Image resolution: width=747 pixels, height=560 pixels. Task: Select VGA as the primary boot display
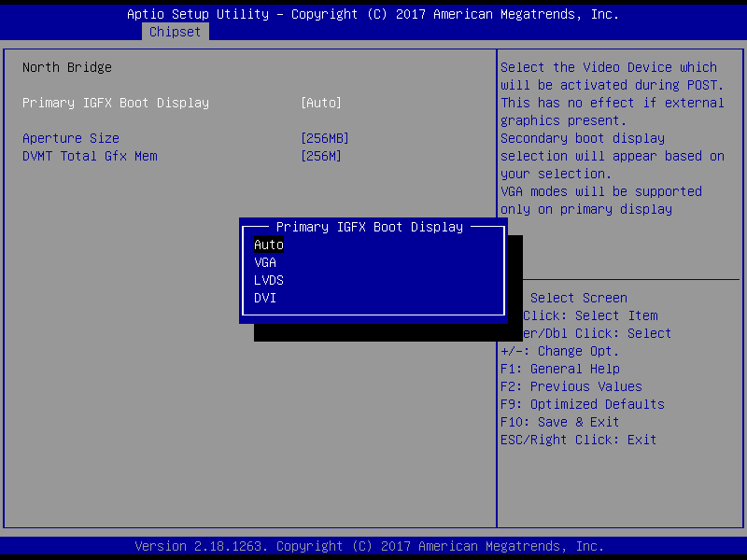pyautogui.click(x=265, y=263)
